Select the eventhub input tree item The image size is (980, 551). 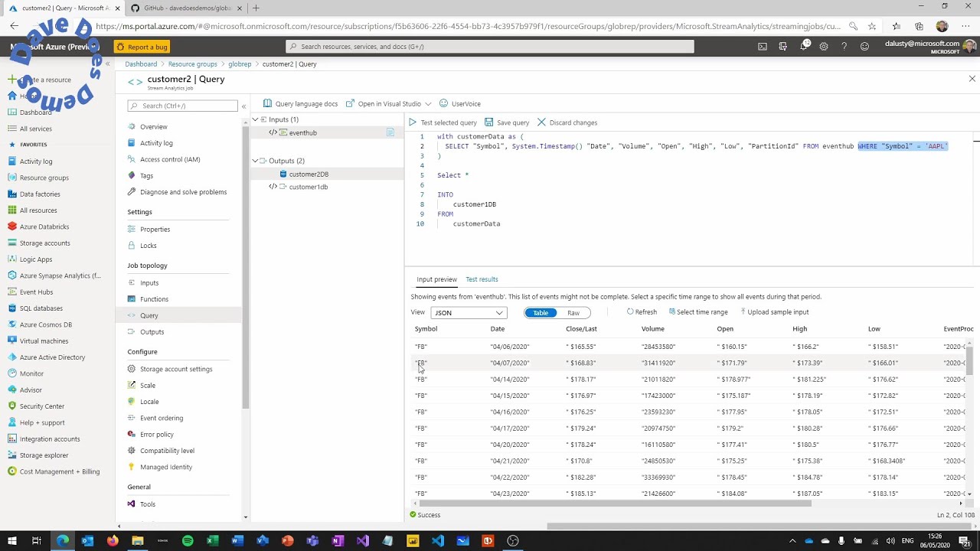(327, 132)
